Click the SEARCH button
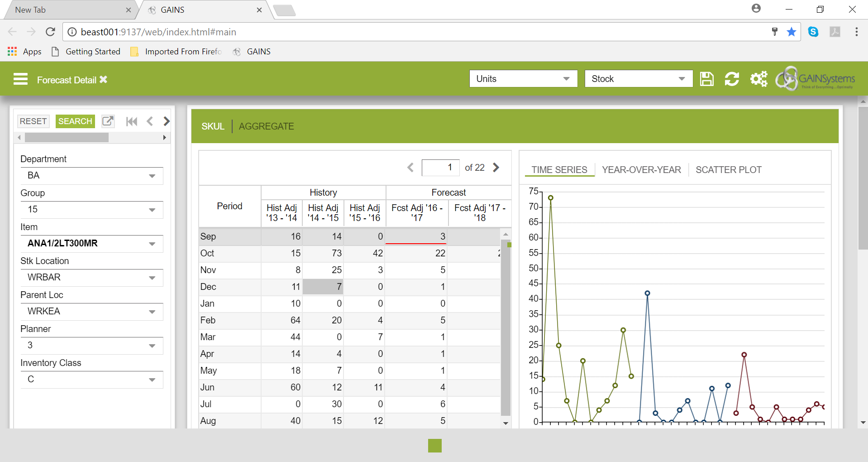Screen dimensions: 868x462 75,121
